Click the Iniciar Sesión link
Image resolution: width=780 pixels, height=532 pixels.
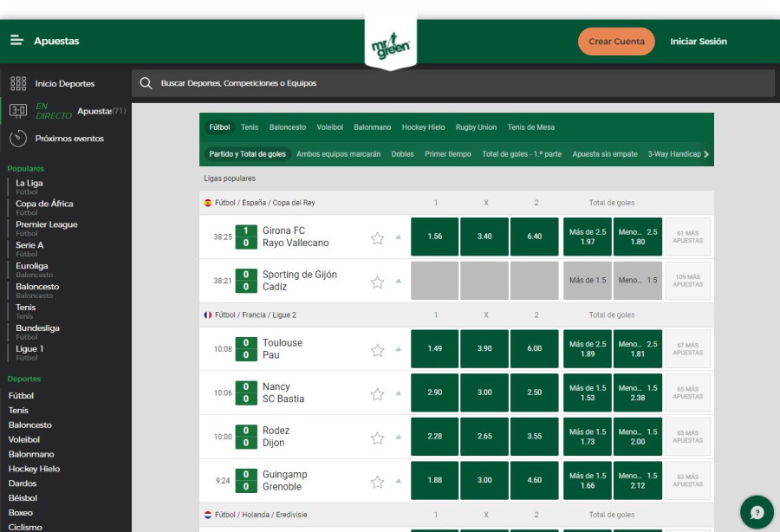point(699,42)
